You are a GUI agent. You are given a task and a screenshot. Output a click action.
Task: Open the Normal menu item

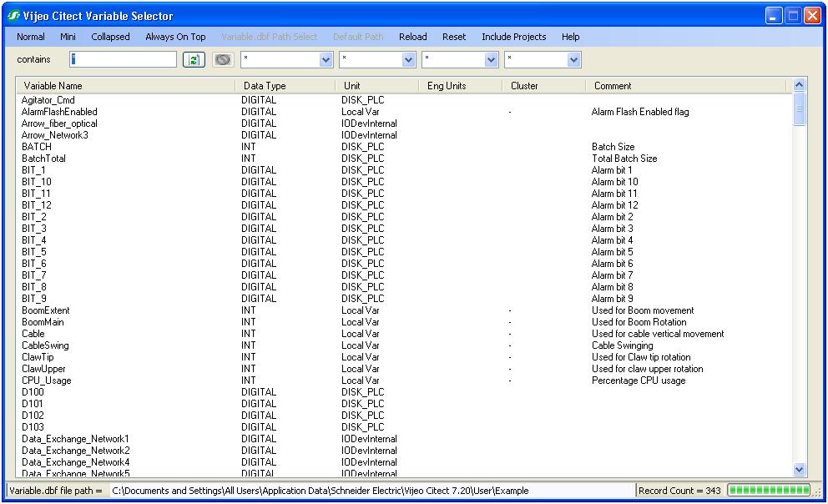point(31,37)
